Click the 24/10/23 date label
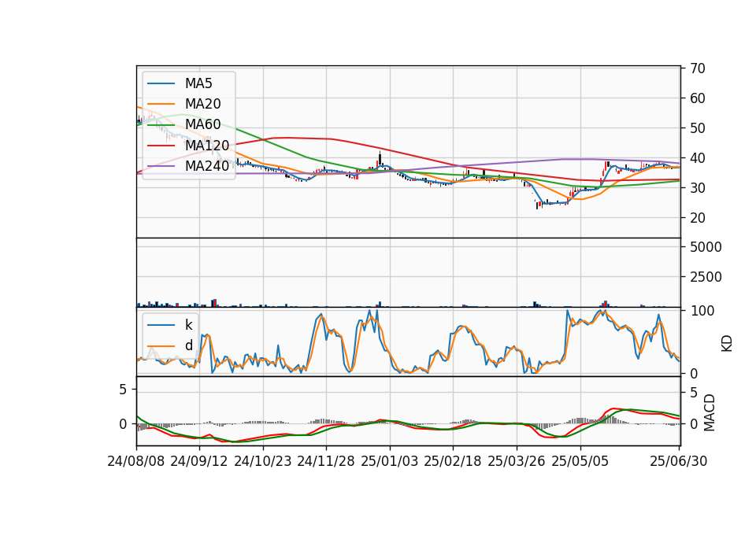This screenshot has width=756, height=543. [263, 461]
